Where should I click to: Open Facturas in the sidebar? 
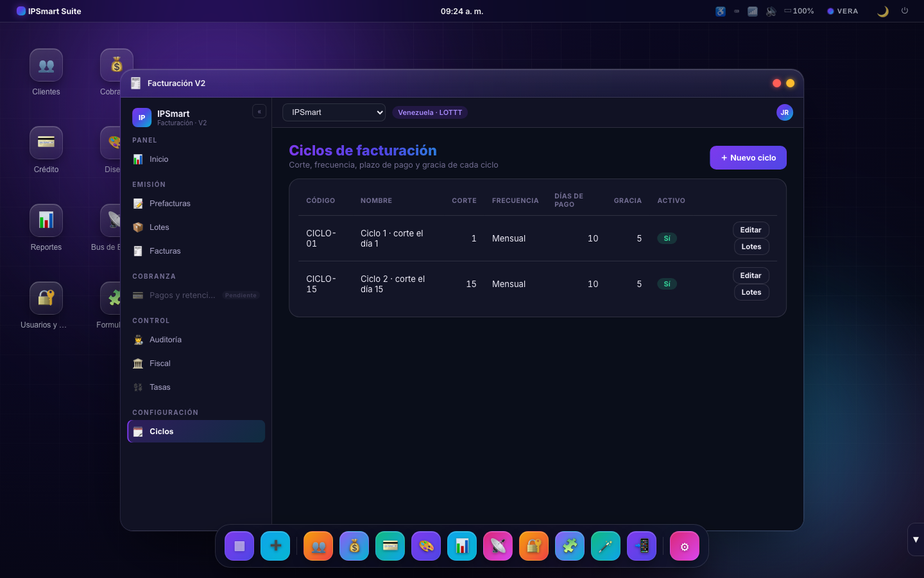[196, 251]
